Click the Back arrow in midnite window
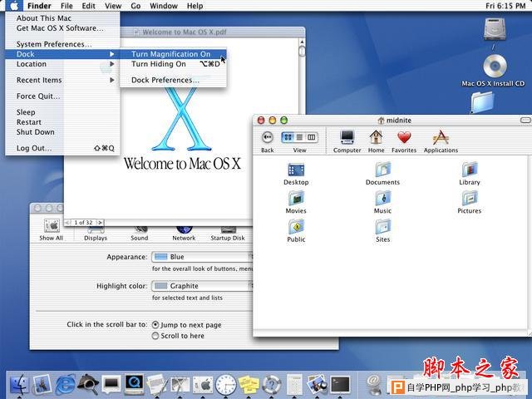This screenshot has width=532, height=399. pyautogui.click(x=268, y=137)
